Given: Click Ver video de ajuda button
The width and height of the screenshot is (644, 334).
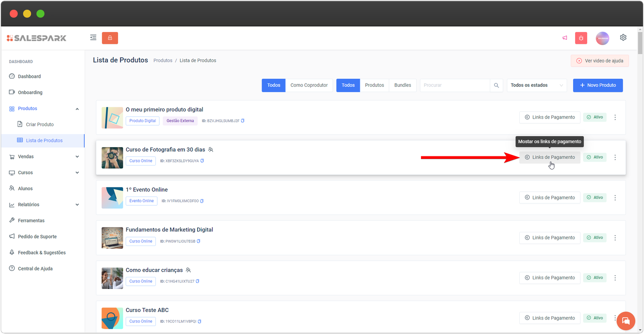Looking at the screenshot, I should (x=599, y=61).
